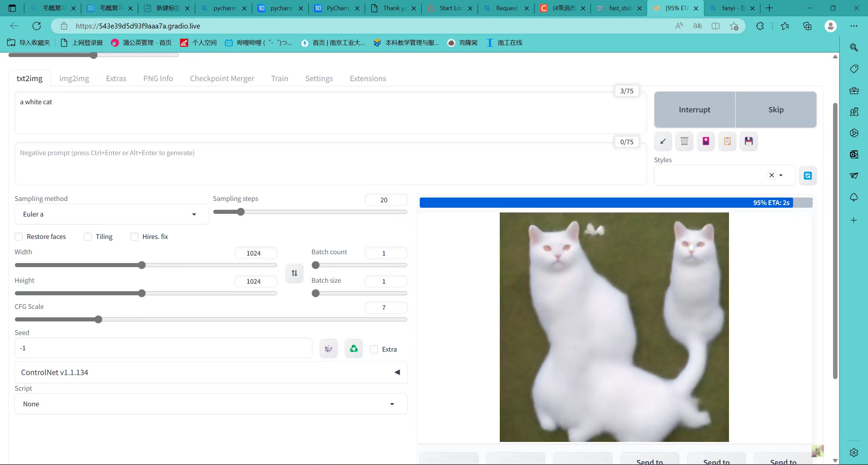
Task: Open the tab actions menu icon at top-left
Action: [x=12, y=8]
